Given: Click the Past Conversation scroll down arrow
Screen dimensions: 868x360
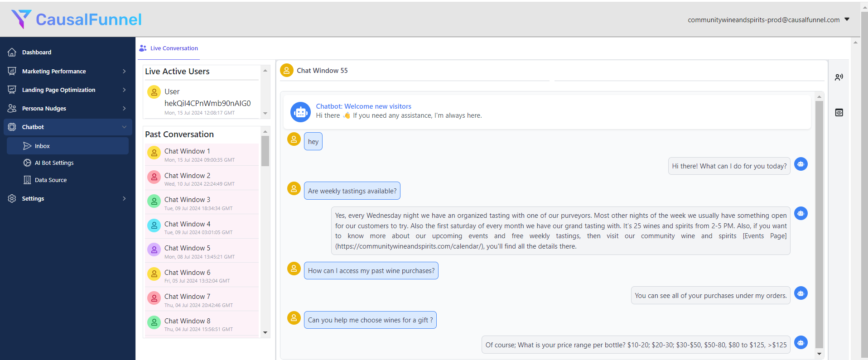Looking at the screenshot, I should 265,333.
